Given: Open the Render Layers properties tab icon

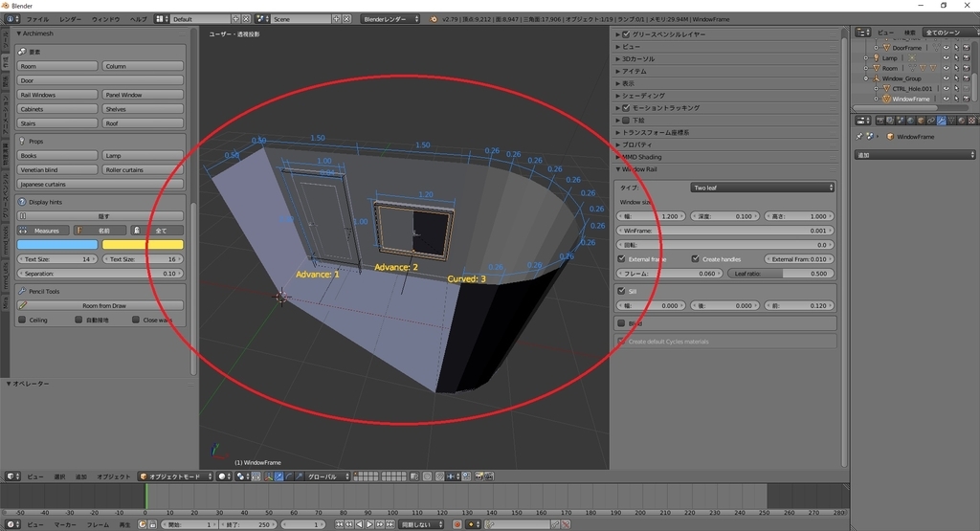Looking at the screenshot, I should click(x=890, y=121).
